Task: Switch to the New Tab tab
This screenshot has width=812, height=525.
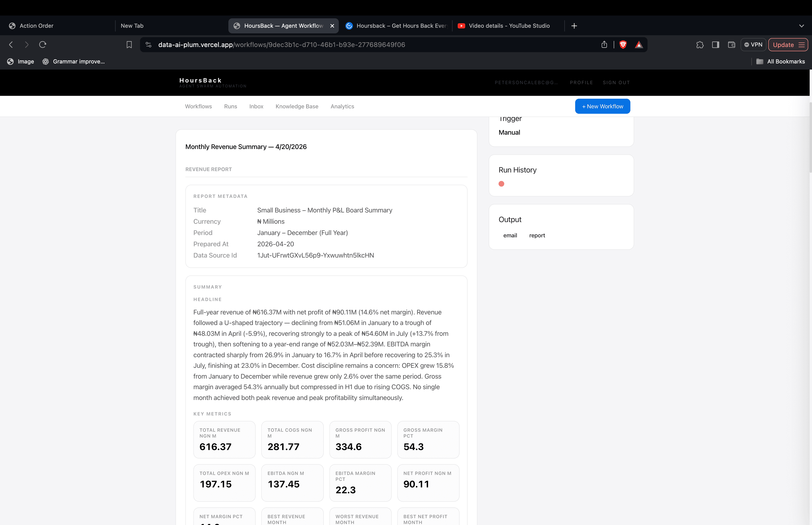Action: click(170, 26)
